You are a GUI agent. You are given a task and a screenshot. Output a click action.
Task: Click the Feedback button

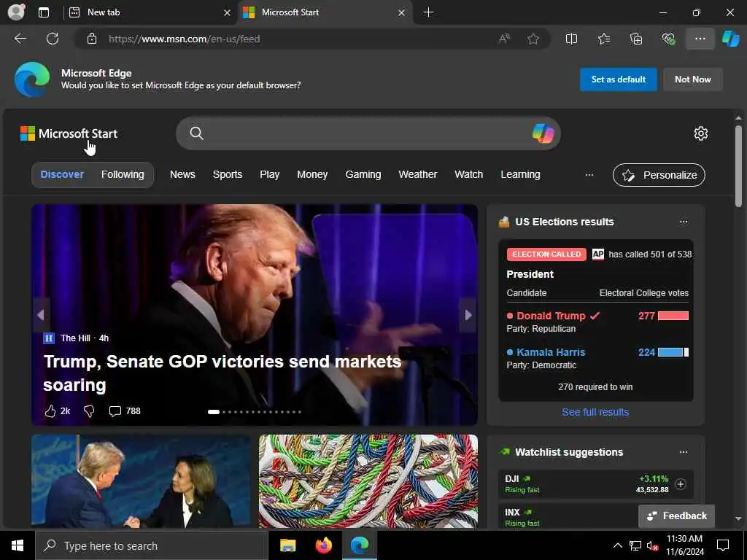(676, 516)
